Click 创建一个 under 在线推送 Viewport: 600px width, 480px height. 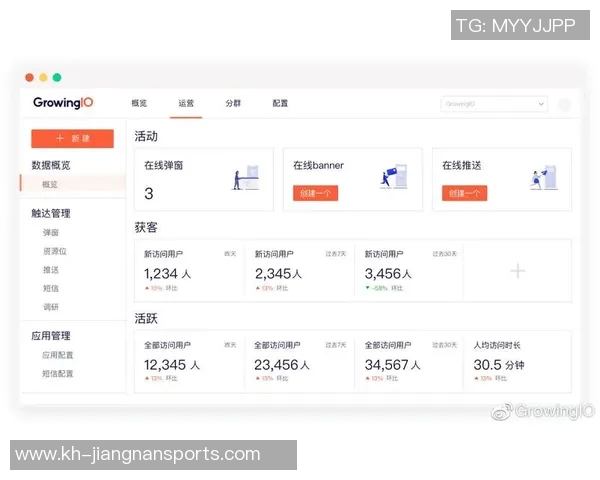tap(464, 193)
